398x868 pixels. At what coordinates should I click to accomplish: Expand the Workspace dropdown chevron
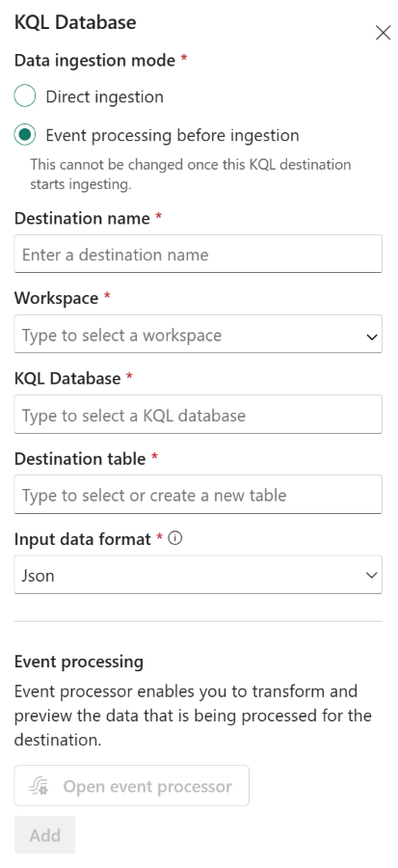coord(371,336)
